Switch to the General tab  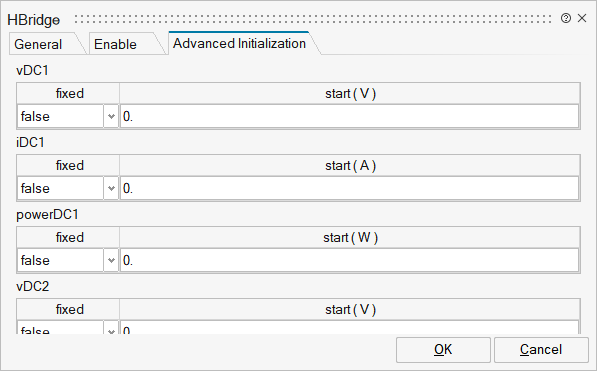click(x=38, y=44)
